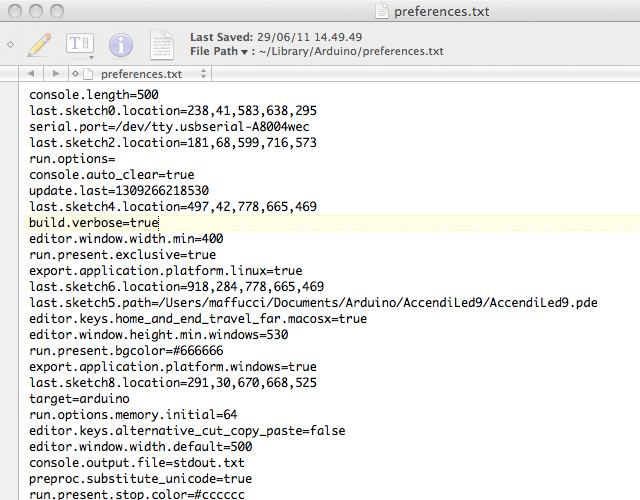The image size is (640, 500).
Task: Click the run.present.bgcolor=#666666 line
Action: pyautogui.click(x=126, y=351)
